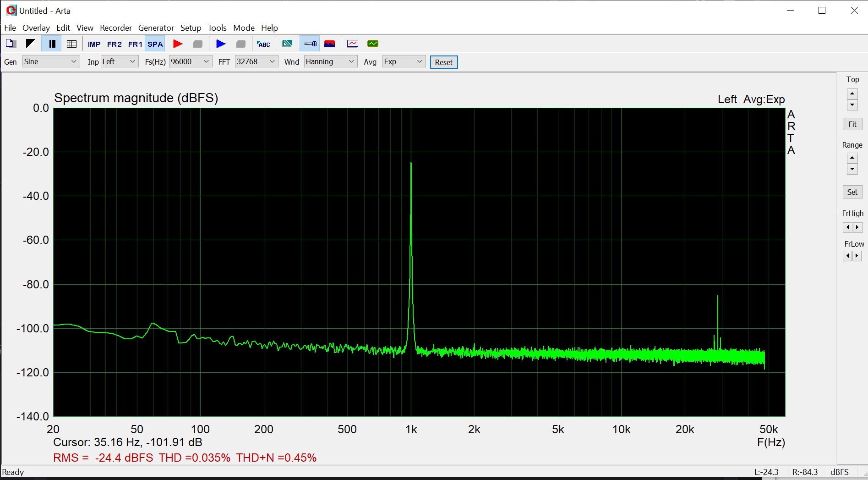Image resolution: width=868 pixels, height=480 pixels.
Task: Click the teal overlay curve icon
Action: 287,44
